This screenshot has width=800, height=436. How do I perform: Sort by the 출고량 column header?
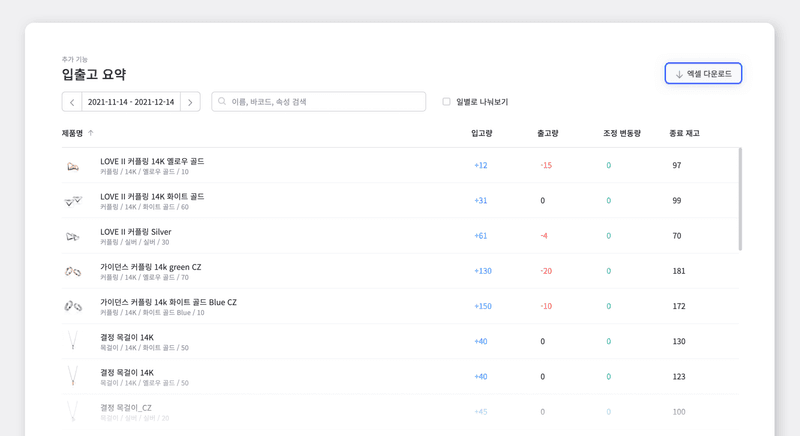click(x=547, y=133)
